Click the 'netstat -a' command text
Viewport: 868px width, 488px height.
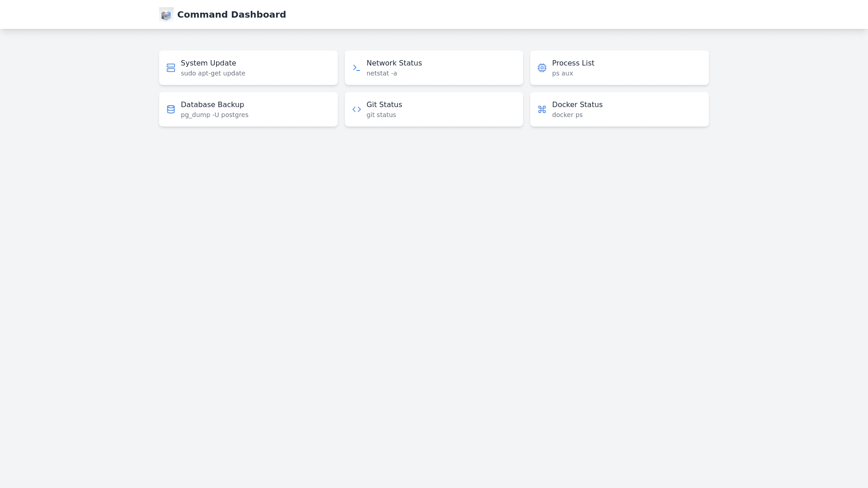click(x=382, y=73)
